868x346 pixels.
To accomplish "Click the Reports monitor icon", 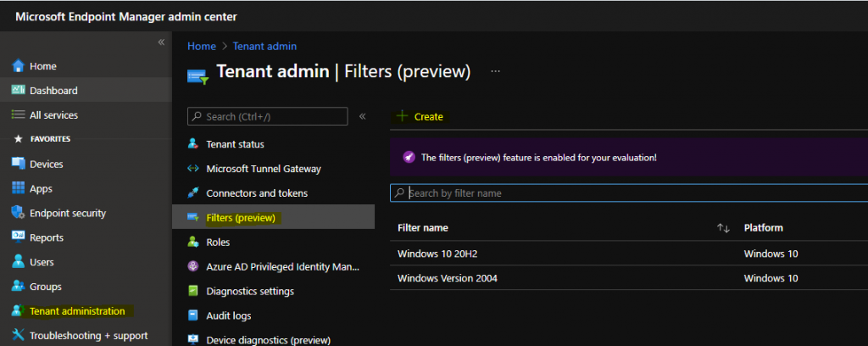I will pyautogui.click(x=19, y=237).
